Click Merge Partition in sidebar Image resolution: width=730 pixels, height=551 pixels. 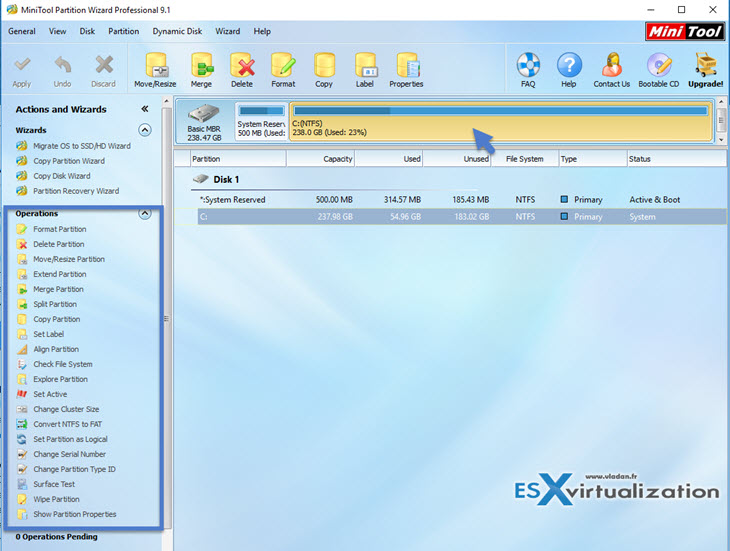coord(50,289)
